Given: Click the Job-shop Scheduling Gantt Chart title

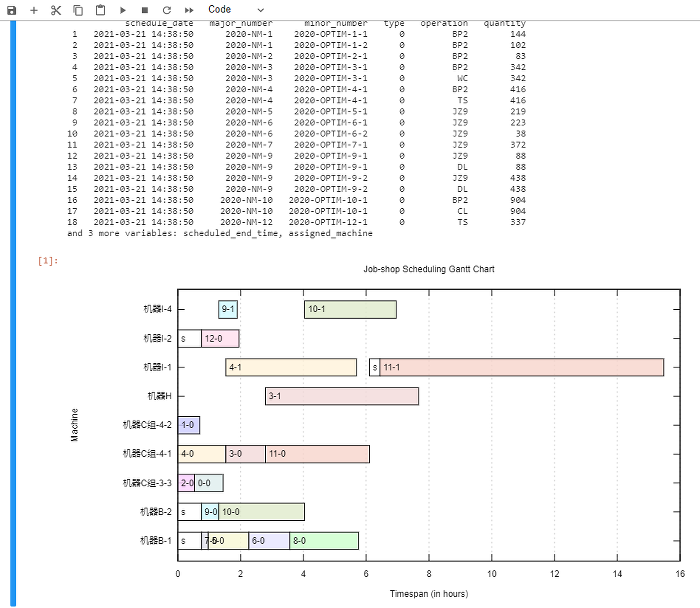Looking at the screenshot, I should click(429, 269).
